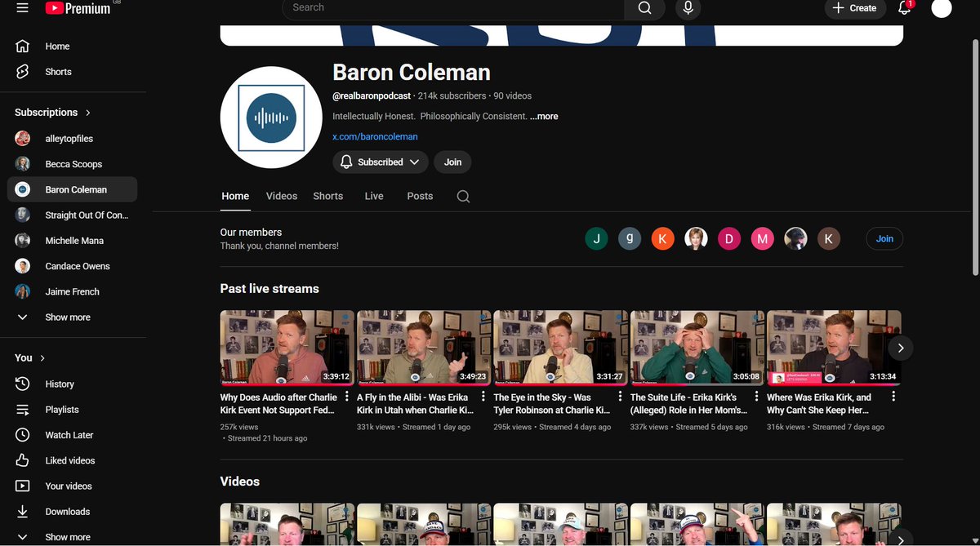980x546 pixels.
Task: Click the Baron Coleman channel avatar
Action: pos(270,118)
